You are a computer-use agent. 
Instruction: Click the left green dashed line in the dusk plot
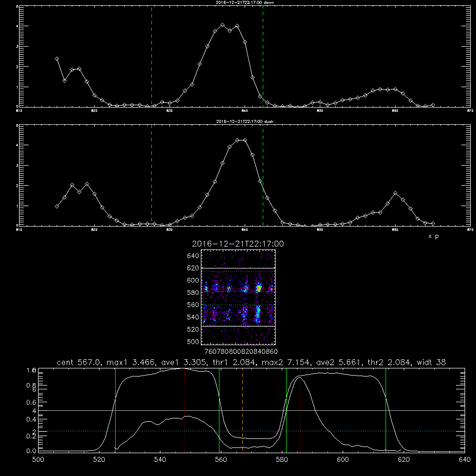(151, 175)
